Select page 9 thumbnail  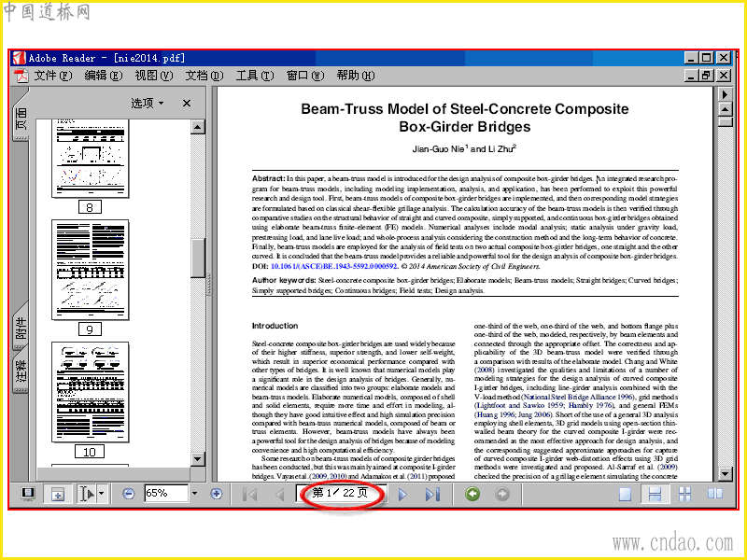[90, 270]
